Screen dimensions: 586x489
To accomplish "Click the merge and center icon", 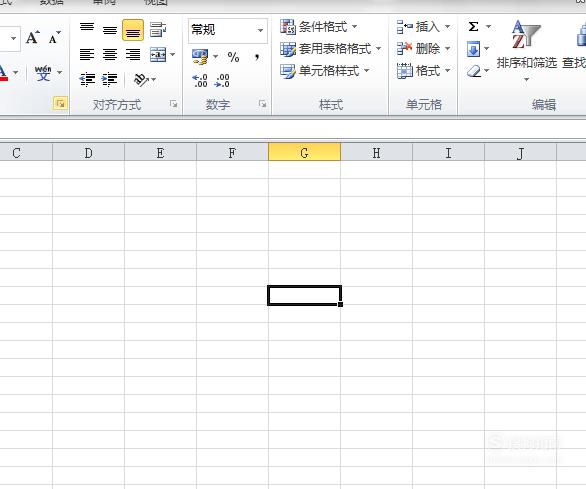I will click(x=158, y=55).
